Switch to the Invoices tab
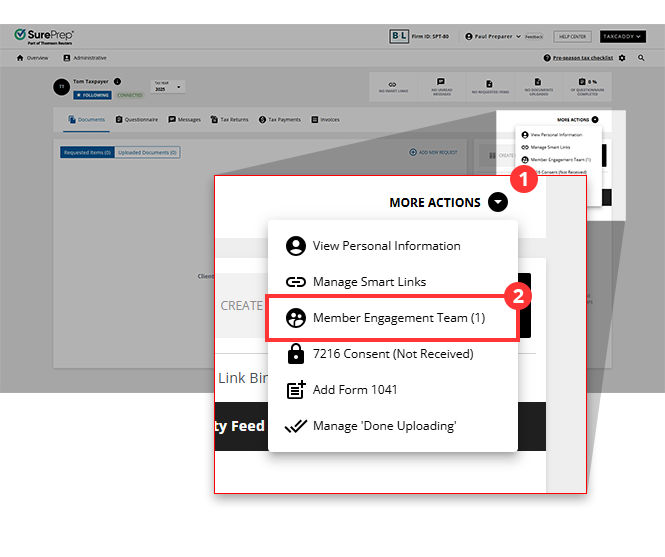 (x=325, y=120)
